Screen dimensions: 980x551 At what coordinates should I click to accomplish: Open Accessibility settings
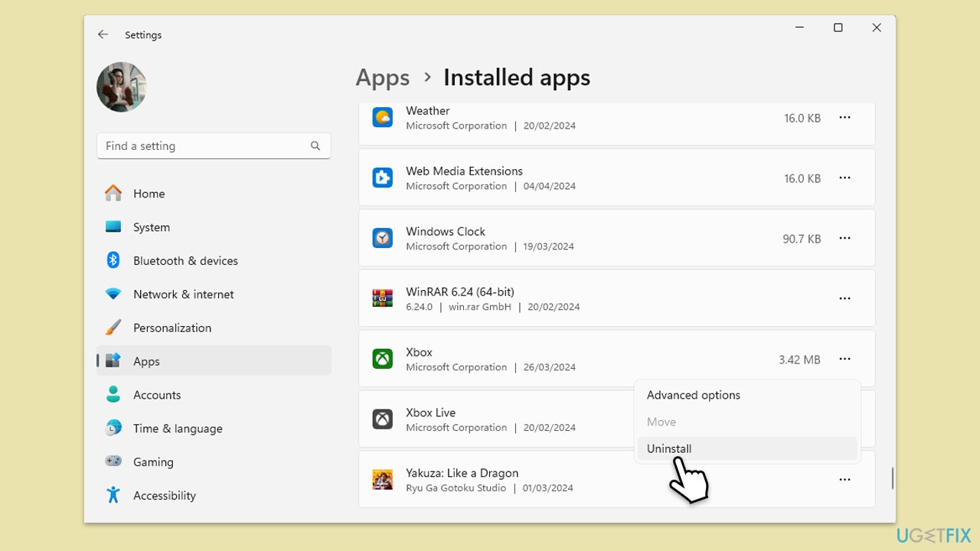164,496
